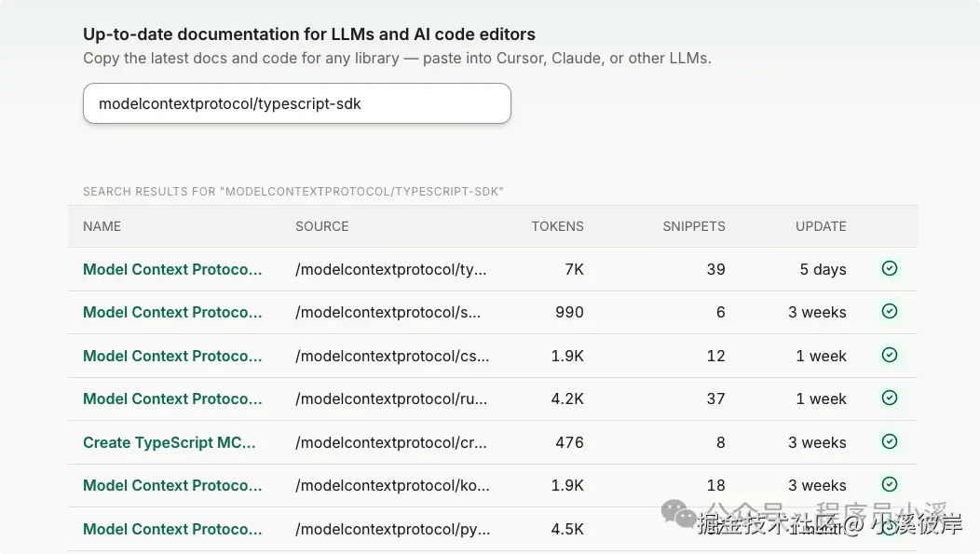Click the SOURCE column header
980x554 pixels.
pyautogui.click(x=322, y=226)
